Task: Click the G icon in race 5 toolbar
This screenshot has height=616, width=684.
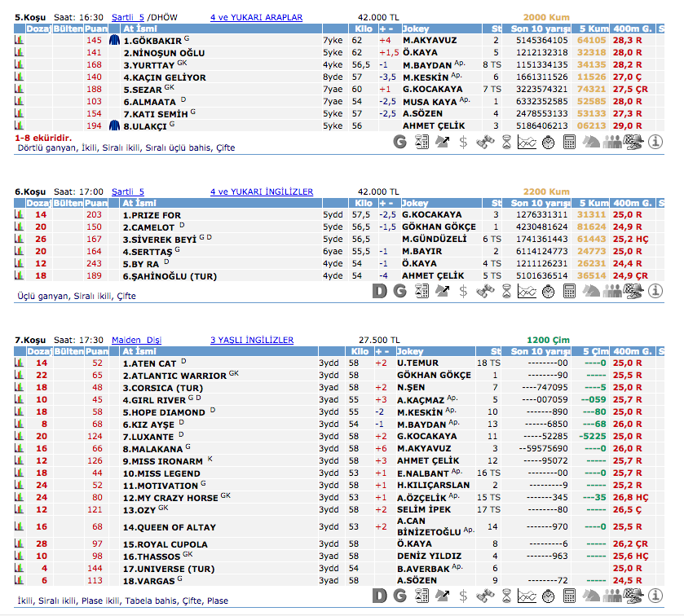Action: [x=399, y=142]
